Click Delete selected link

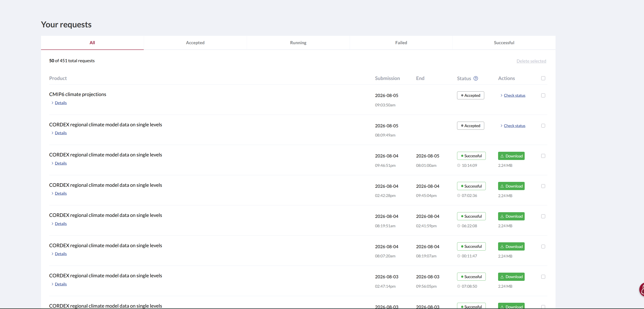pyautogui.click(x=531, y=61)
